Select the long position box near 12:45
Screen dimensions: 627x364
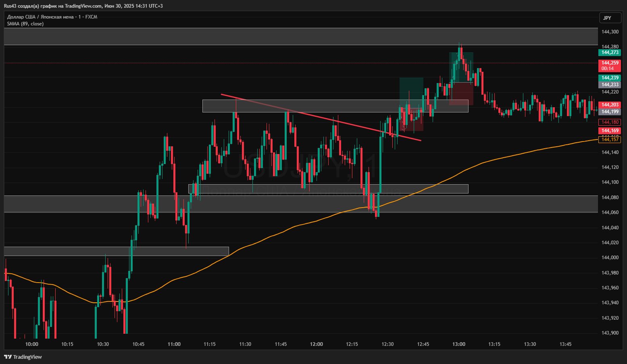(411, 104)
